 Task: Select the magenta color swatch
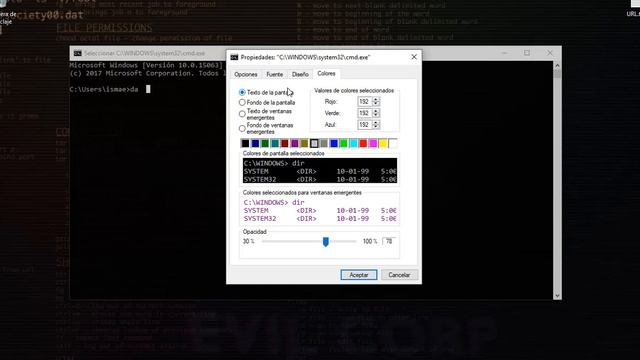[373, 143]
